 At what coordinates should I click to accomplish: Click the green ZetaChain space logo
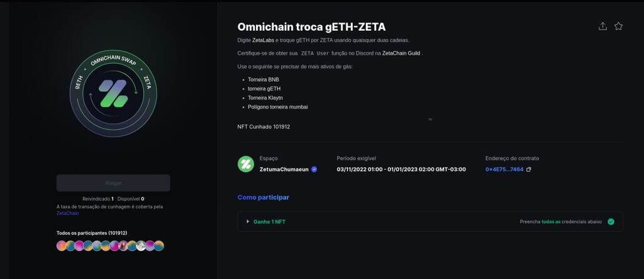click(x=246, y=164)
